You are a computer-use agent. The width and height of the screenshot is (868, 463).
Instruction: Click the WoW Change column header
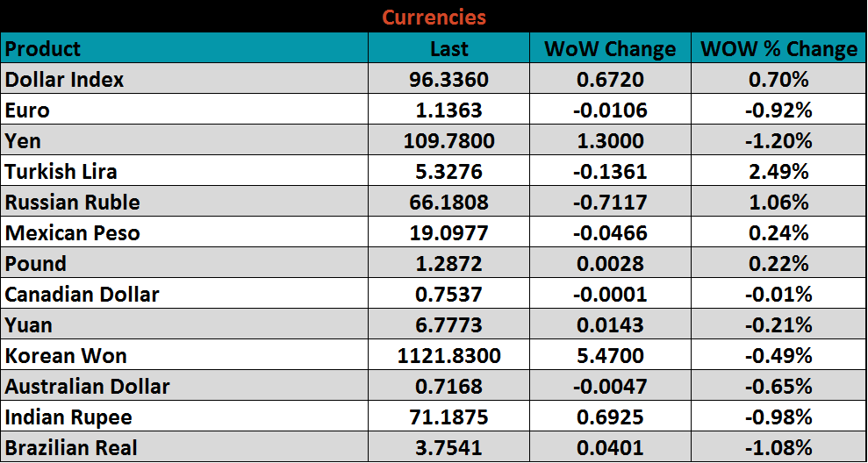(610, 49)
